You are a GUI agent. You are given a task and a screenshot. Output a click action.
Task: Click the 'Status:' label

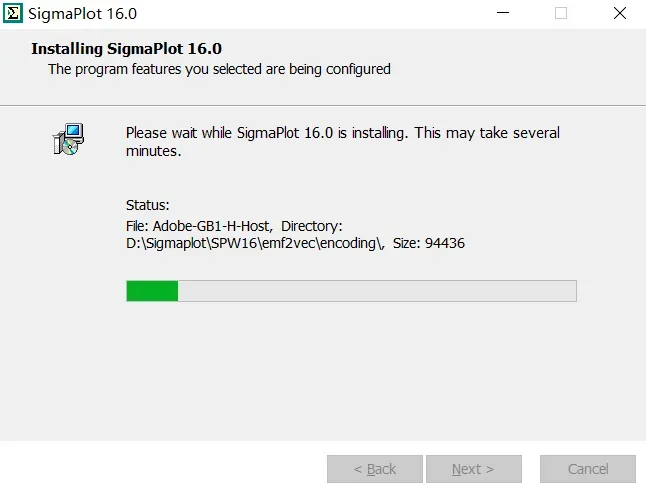147,205
